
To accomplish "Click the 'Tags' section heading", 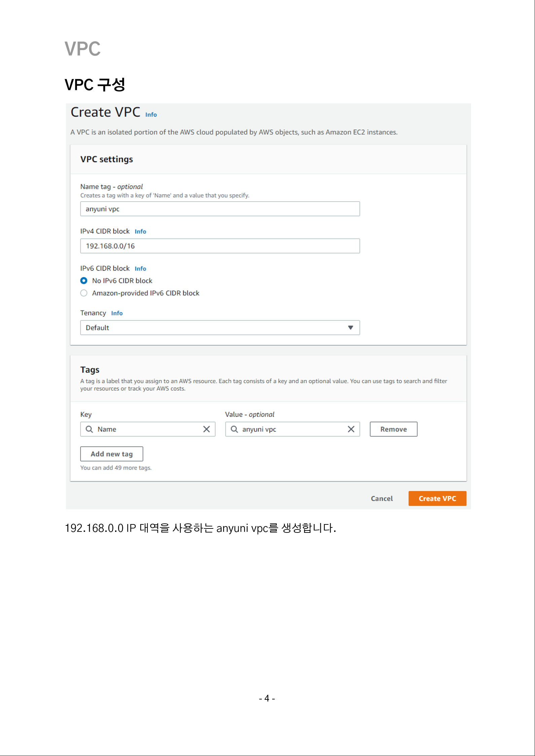I will pos(90,370).
